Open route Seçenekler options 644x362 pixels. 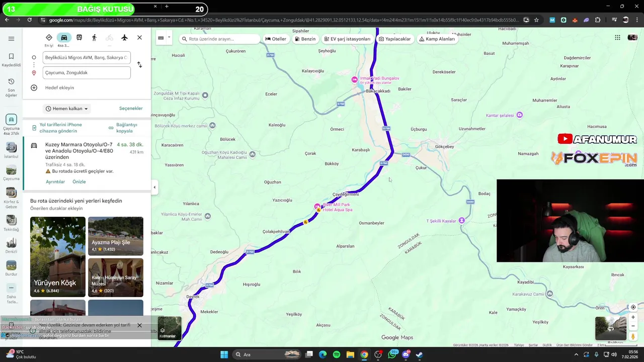(131, 108)
